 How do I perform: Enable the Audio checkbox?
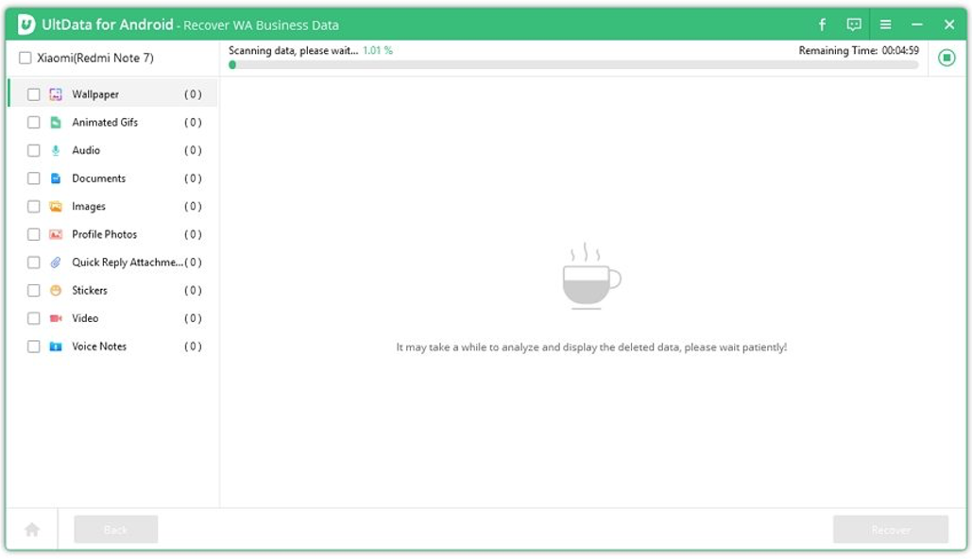pos(33,150)
